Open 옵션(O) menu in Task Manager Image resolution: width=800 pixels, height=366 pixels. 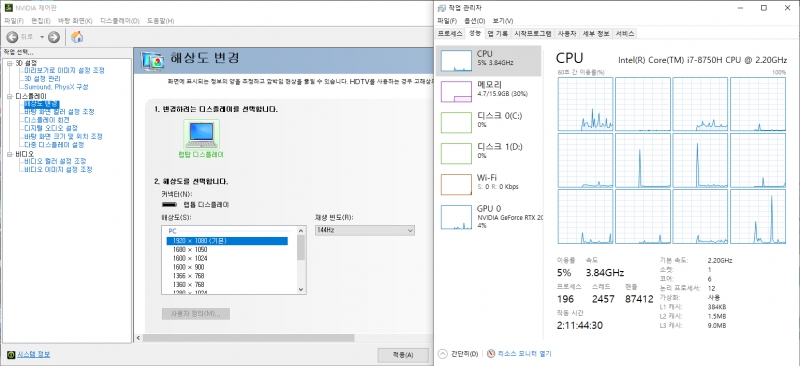[474, 21]
